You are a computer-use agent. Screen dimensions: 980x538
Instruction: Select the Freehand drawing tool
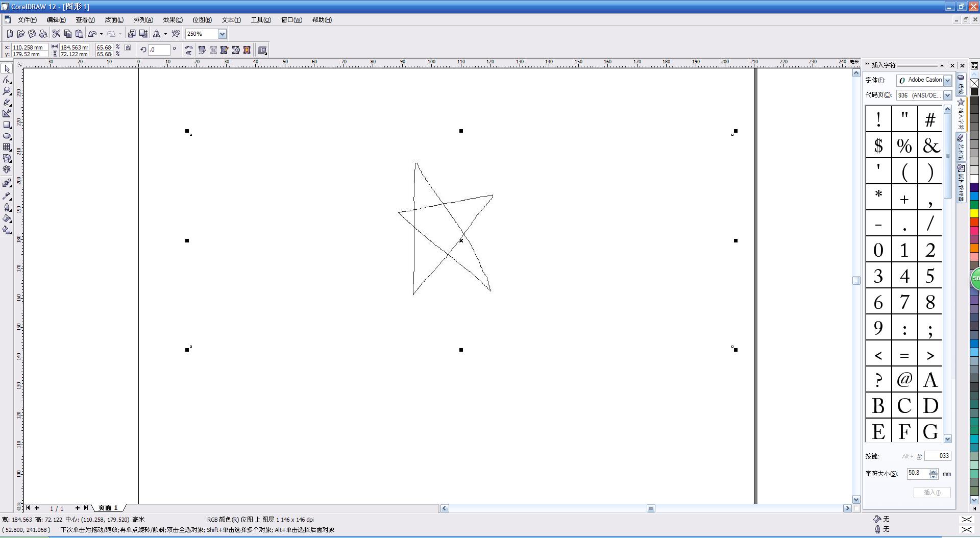tap(7, 103)
